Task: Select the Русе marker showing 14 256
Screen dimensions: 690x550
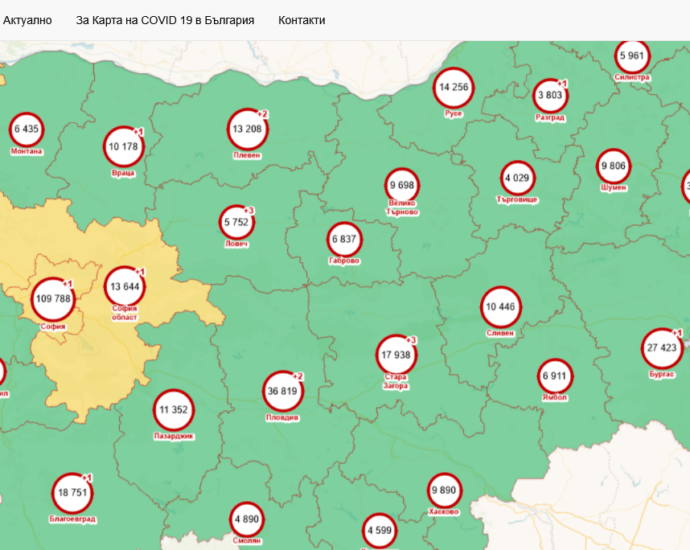Action: [x=454, y=87]
